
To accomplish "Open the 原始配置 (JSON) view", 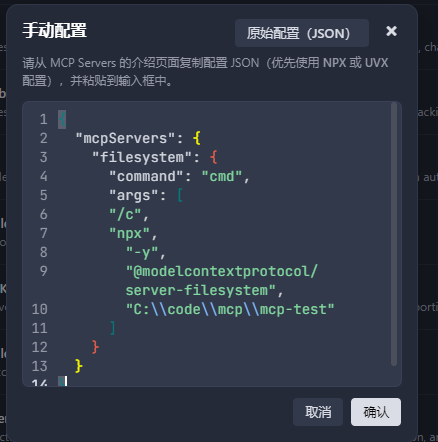I will 302,33.
